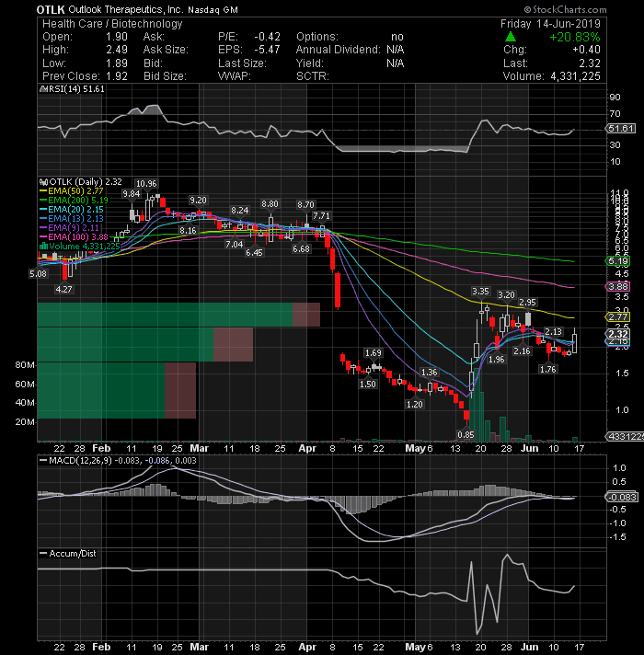
Task: Click the 10.96 peak price annotation
Action: click(146, 184)
